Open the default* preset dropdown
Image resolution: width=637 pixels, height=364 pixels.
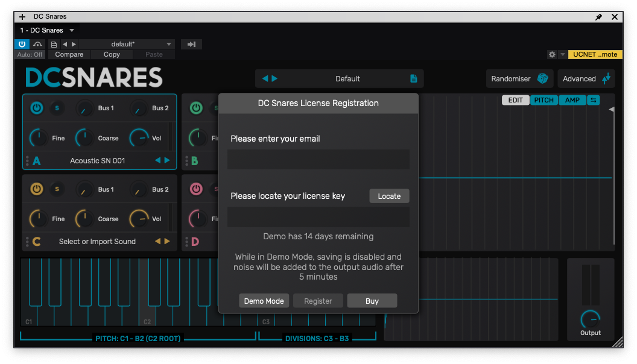coord(126,44)
